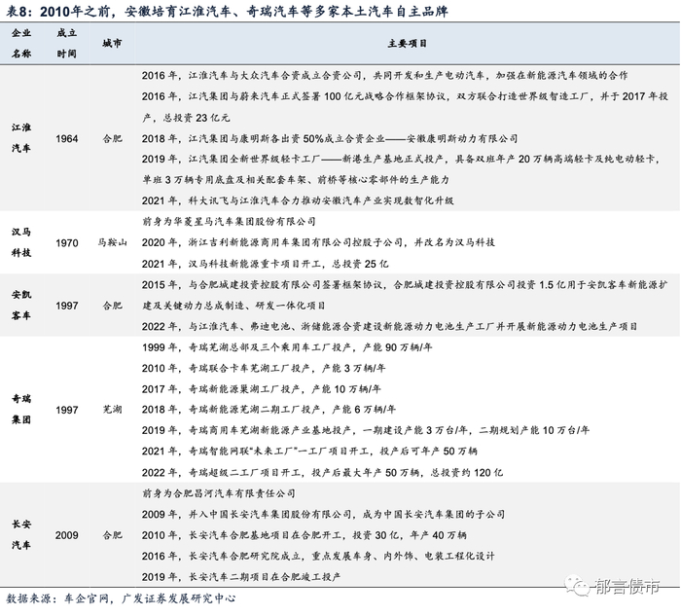Select the founding year 1970 cell
The height and width of the screenshot is (616, 681).
tap(66, 243)
